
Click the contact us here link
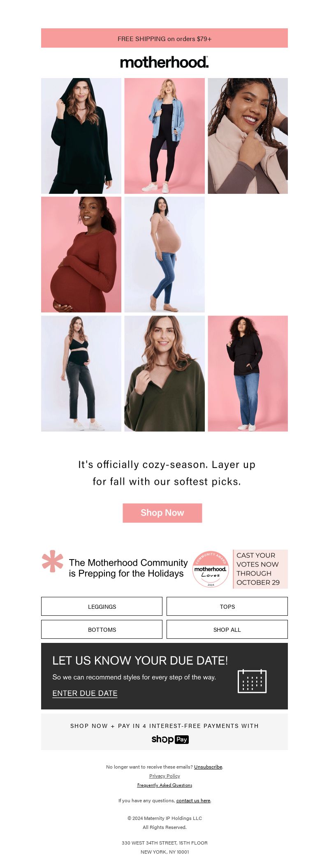[193, 800]
